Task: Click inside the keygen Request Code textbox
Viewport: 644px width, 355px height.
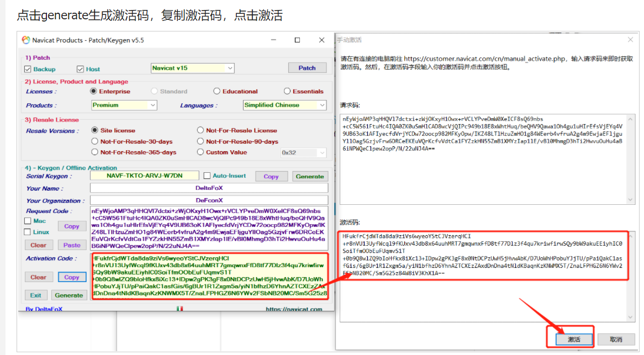Action: pyautogui.click(x=209, y=228)
